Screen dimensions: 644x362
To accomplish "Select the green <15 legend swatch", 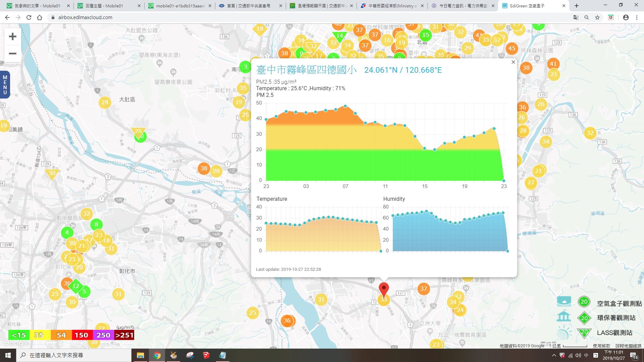I will 19,335.
